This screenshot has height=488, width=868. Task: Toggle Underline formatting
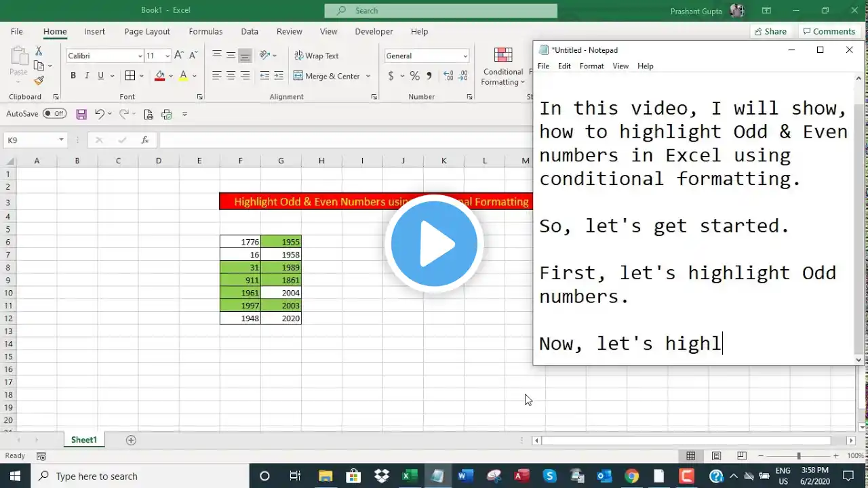point(101,76)
